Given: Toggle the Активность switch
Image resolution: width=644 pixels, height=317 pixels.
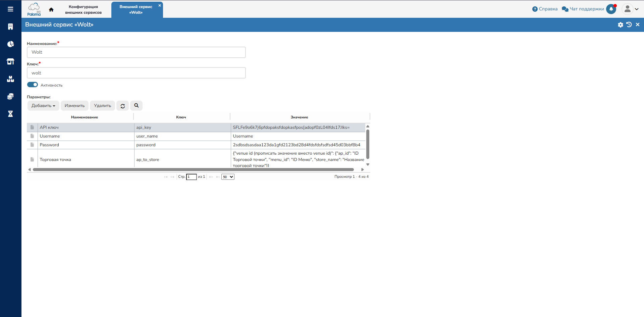Looking at the screenshot, I should pos(33,85).
